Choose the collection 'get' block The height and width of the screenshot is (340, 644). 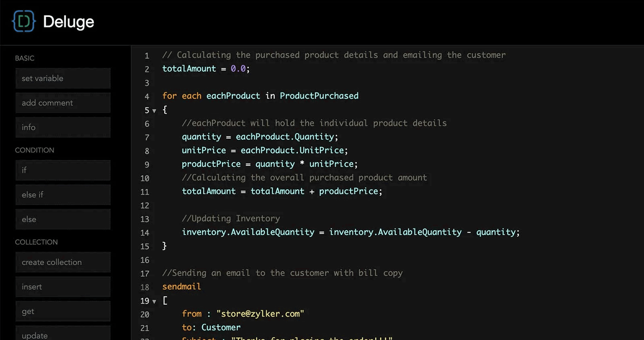click(63, 311)
